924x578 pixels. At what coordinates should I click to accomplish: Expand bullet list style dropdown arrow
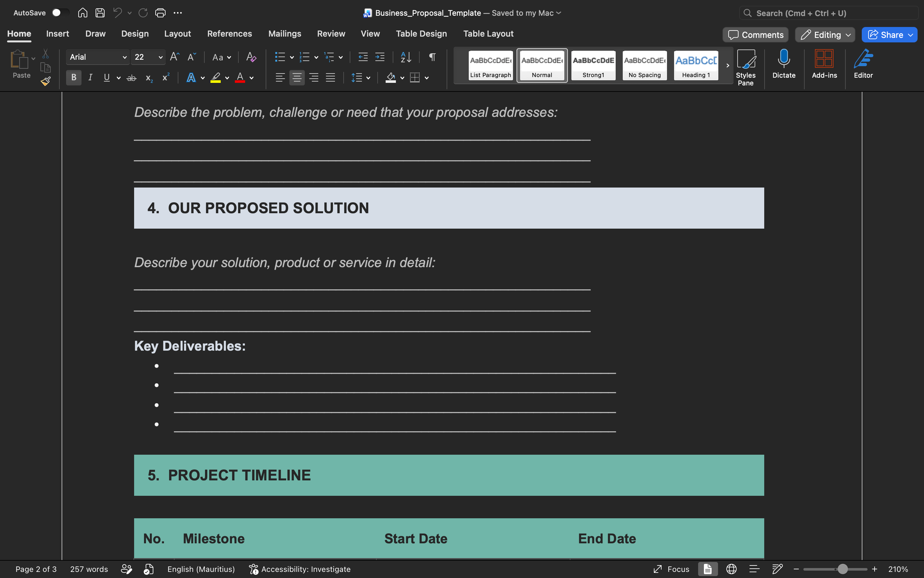(292, 57)
